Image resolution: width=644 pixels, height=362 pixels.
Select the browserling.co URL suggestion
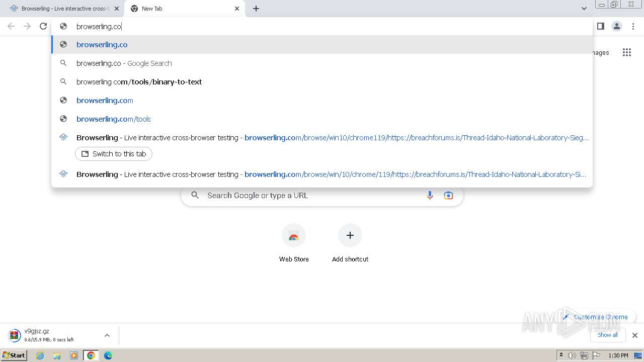pyautogui.click(x=322, y=45)
